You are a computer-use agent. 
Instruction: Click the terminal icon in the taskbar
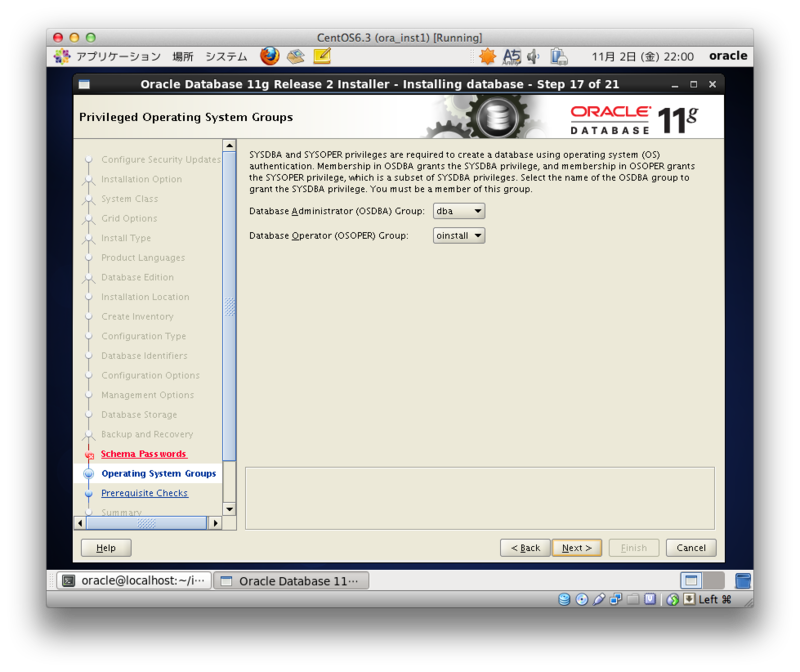pos(69,581)
